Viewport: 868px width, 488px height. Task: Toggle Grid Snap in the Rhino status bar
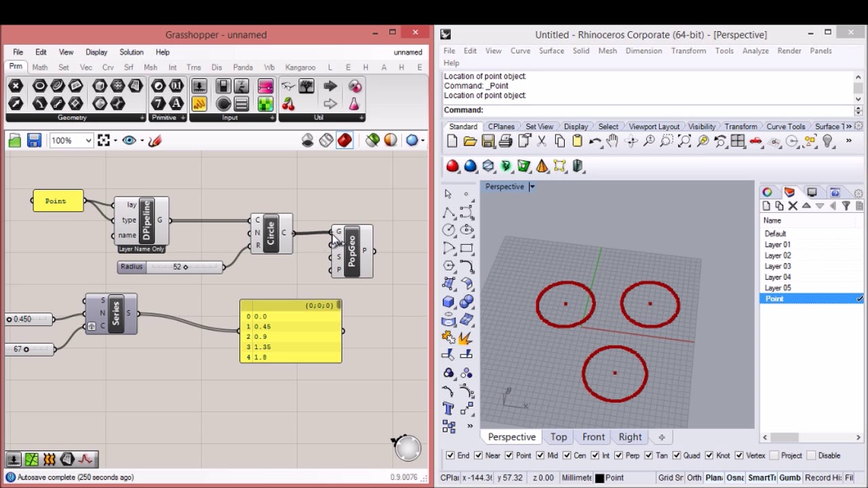pyautogui.click(x=671, y=478)
